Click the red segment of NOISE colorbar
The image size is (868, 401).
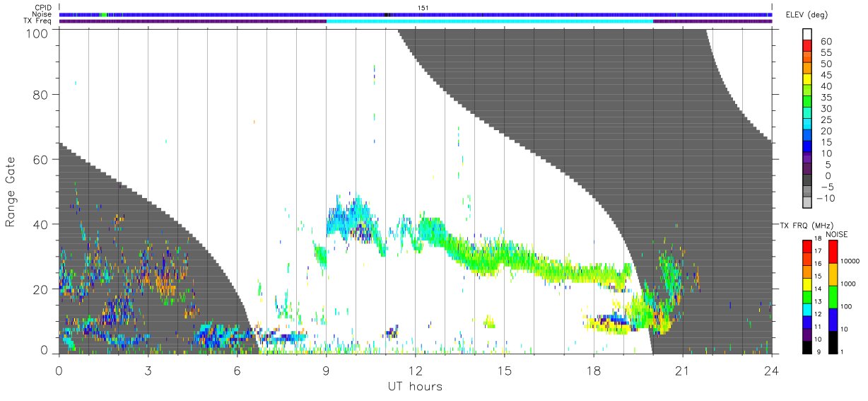pos(832,252)
